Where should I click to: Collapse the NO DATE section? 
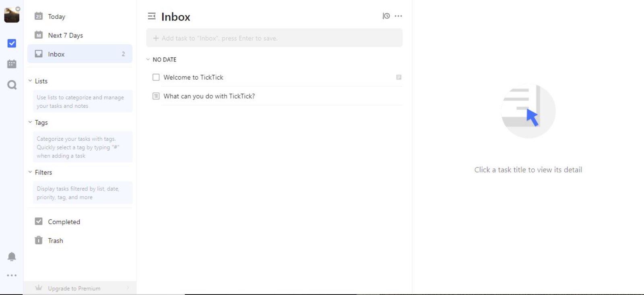pyautogui.click(x=148, y=59)
